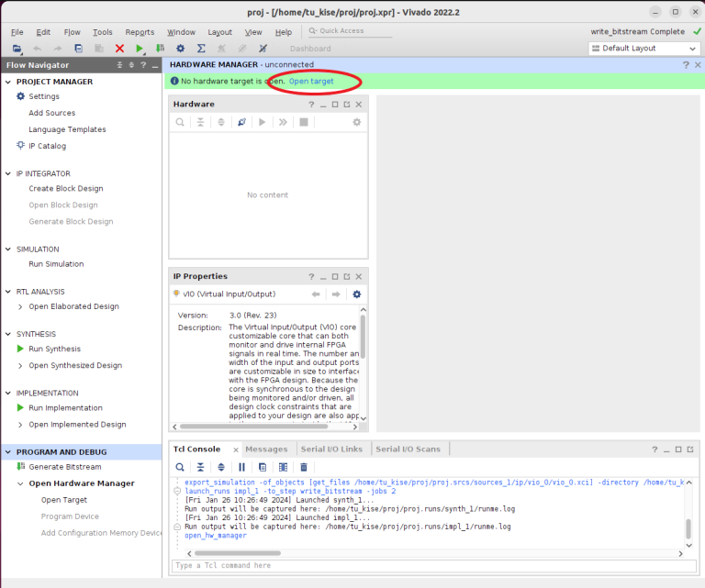
Task: Collapse the PROJECT MANAGER section
Action: click(x=8, y=82)
